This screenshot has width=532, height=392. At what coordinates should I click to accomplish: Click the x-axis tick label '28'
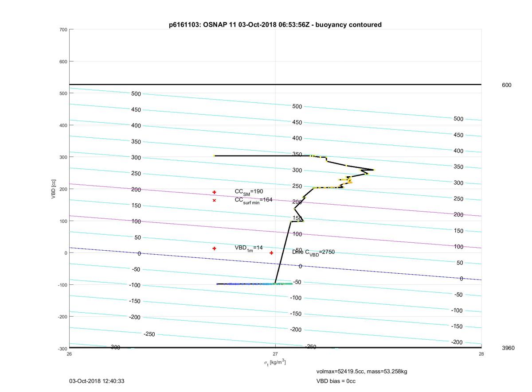click(x=481, y=354)
